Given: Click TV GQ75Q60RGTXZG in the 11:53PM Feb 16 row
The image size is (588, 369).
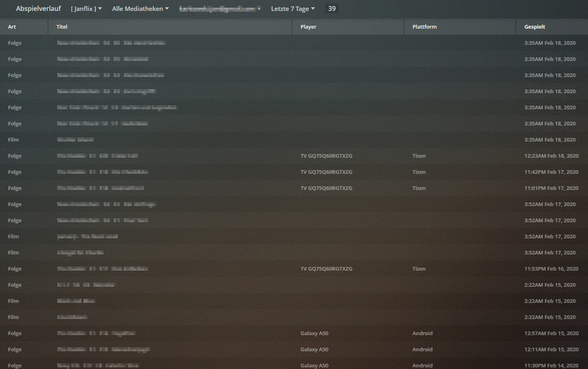Looking at the screenshot, I should [x=326, y=269].
